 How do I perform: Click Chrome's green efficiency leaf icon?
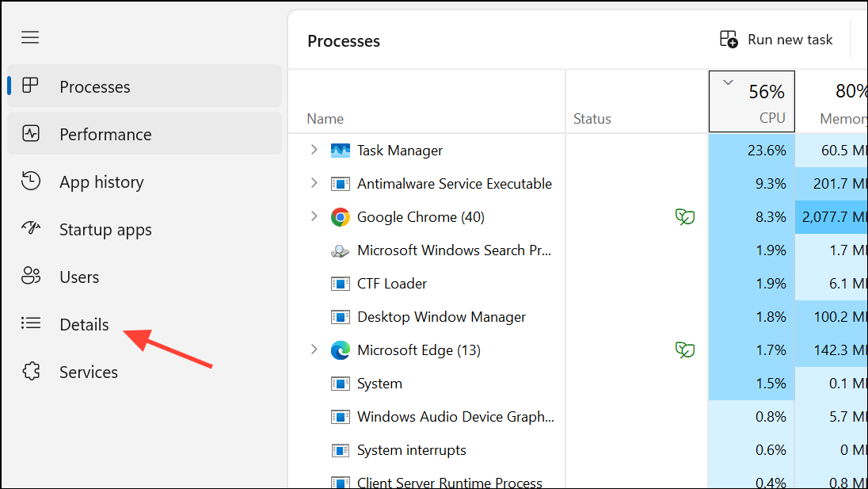pyautogui.click(x=684, y=217)
